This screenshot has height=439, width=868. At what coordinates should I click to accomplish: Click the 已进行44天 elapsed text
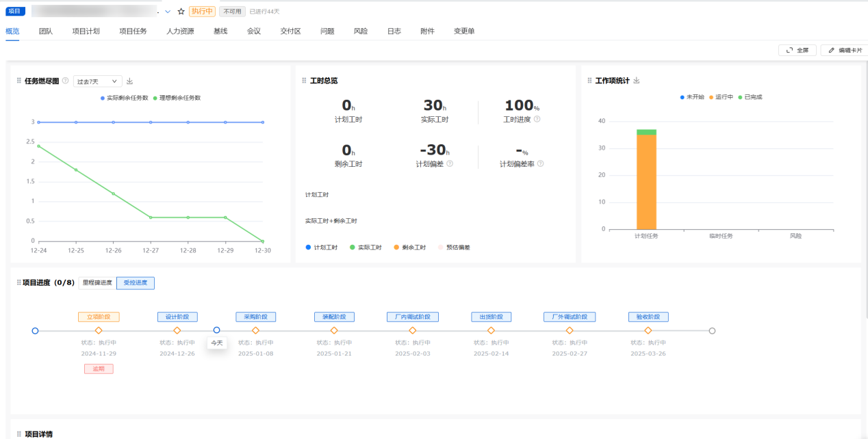pos(264,12)
